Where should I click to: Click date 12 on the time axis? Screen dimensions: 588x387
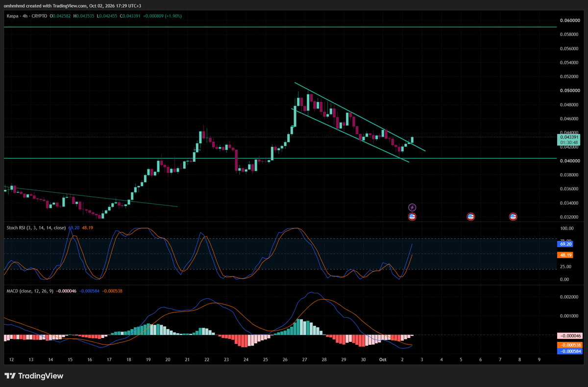click(x=11, y=360)
